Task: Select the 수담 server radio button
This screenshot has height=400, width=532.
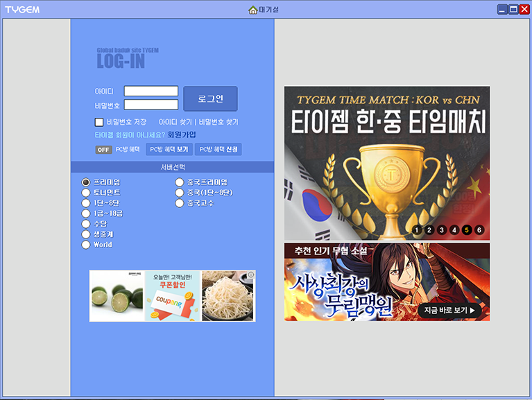Action: pyautogui.click(x=86, y=224)
